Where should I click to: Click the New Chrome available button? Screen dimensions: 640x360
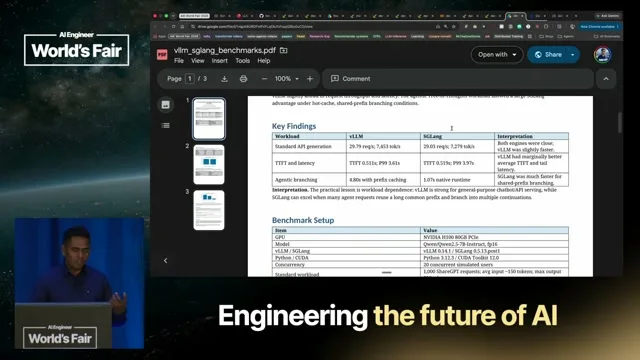click(600, 27)
